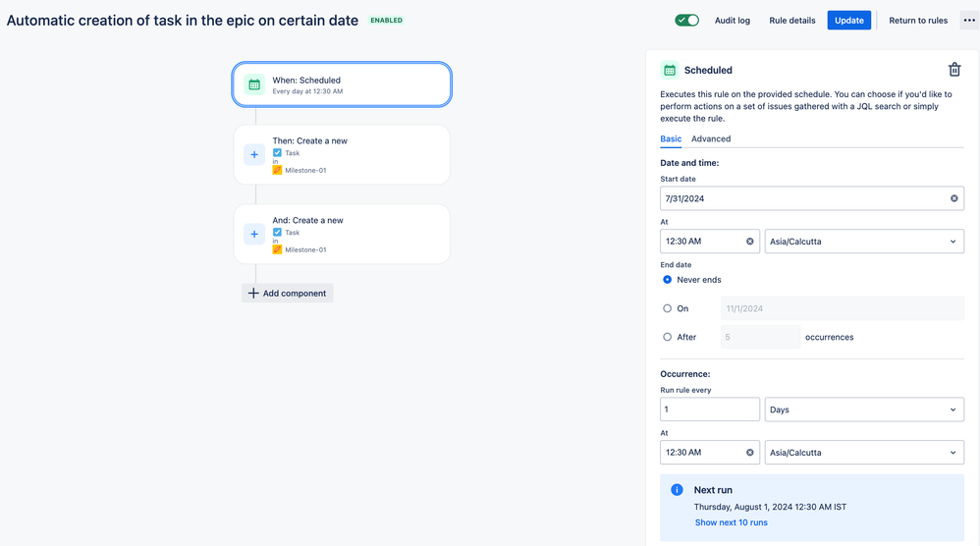
Task: Click the green calendar icon beside Scheduled heading
Action: (670, 70)
